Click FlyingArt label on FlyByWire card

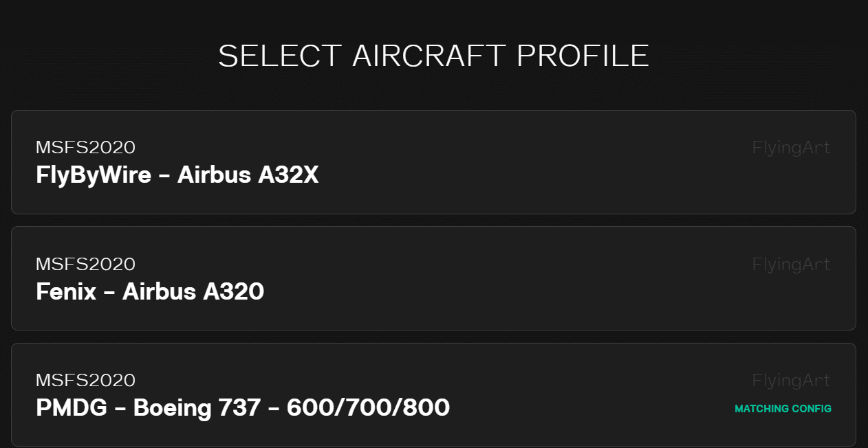[791, 148]
